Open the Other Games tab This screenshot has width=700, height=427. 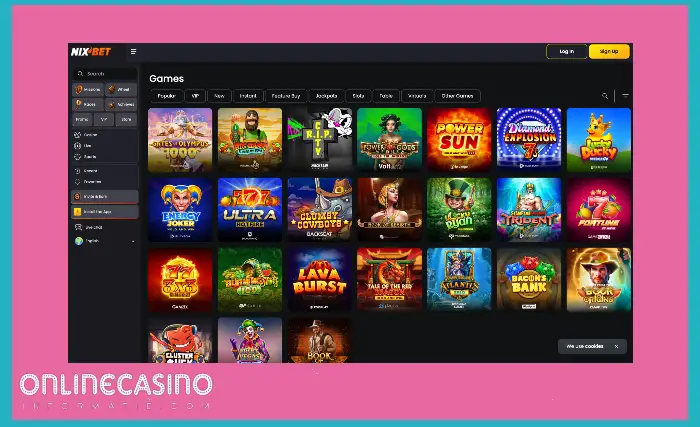(458, 96)
